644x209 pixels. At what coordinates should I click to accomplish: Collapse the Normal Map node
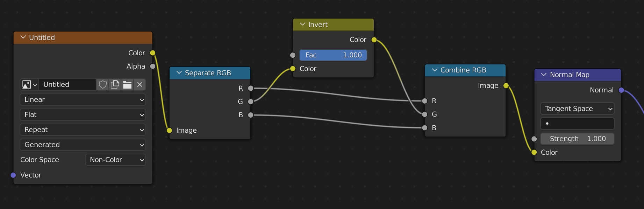pos(544,75)
